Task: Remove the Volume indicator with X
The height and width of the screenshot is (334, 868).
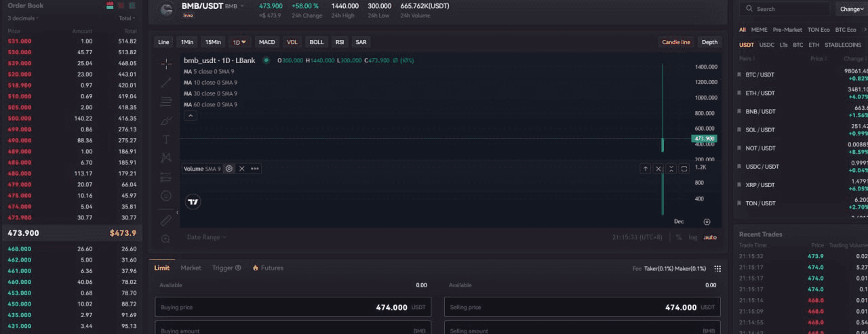Action: click(242, 169)
